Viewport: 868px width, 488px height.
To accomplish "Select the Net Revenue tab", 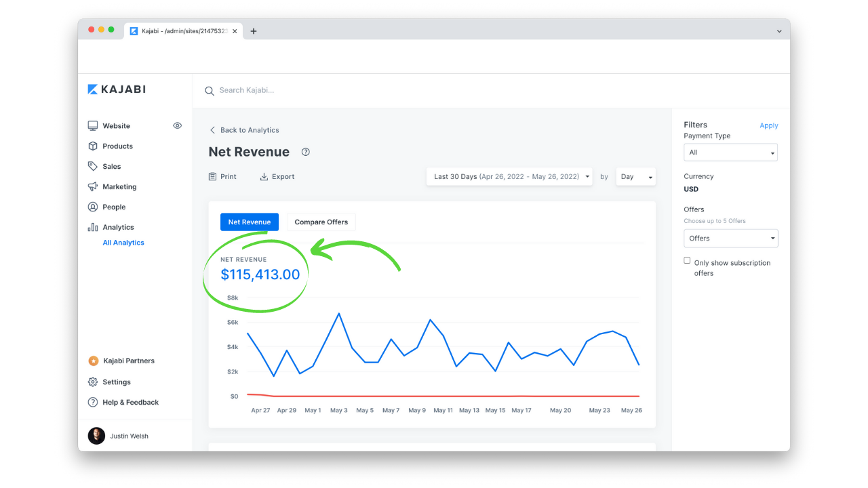I will (x=250, y=222).
